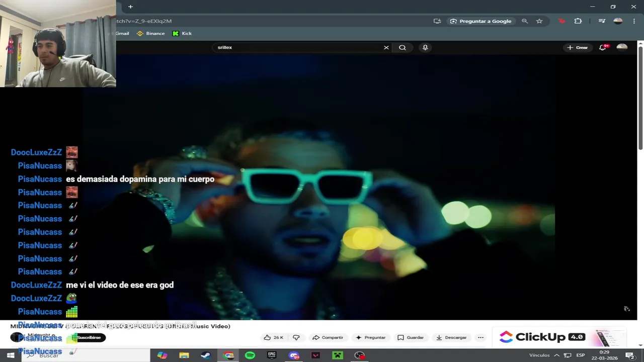Clear the 'srillex' search text
Screen dimensions: 644x362
386,47
